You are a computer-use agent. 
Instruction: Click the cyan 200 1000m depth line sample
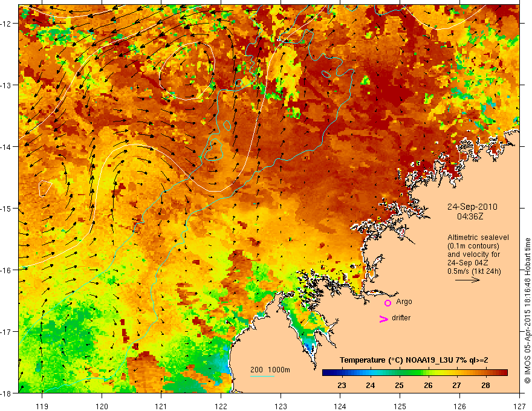(262, 377)
